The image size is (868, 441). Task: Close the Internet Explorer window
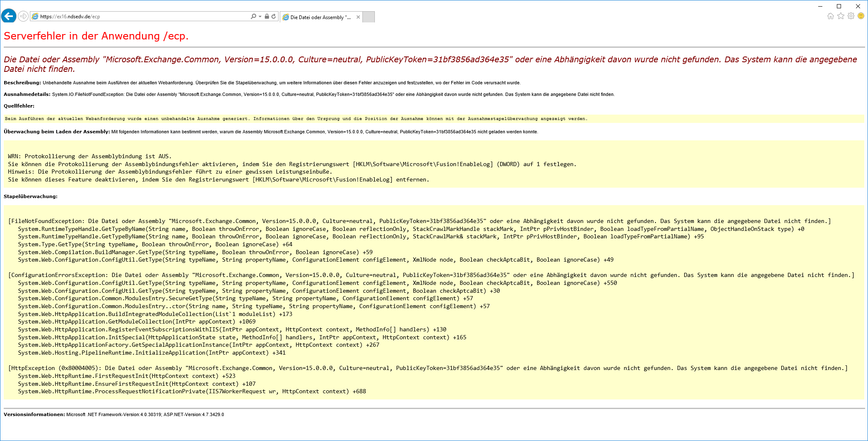tap(858, 6)
